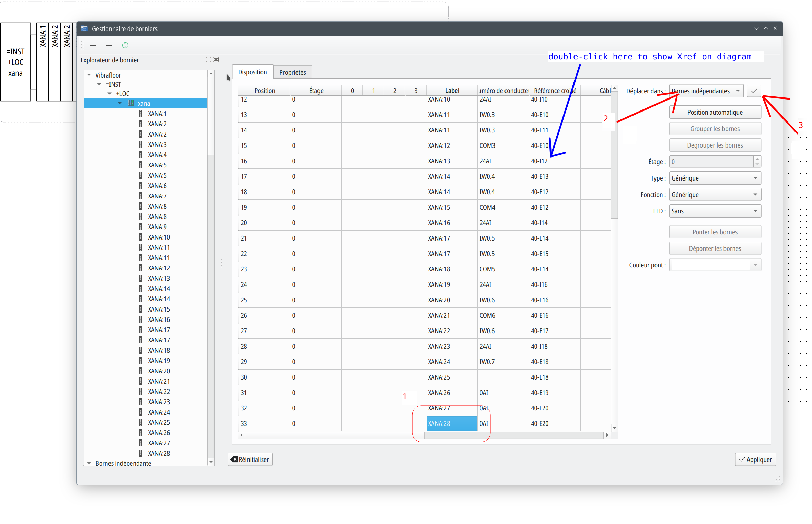The width and height of the screenshot is (812, 524).
Task: Select XANA:18 in the explorer tree
Action: 159,350
